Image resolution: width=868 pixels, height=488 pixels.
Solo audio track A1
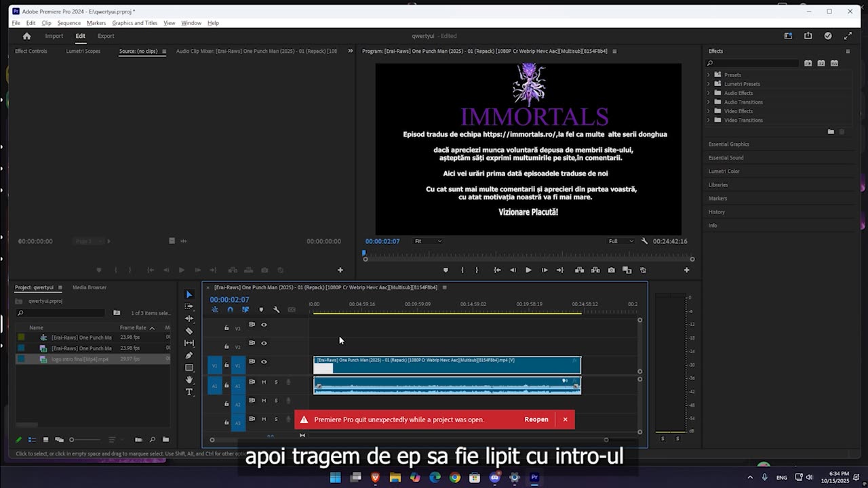(276, 382)
